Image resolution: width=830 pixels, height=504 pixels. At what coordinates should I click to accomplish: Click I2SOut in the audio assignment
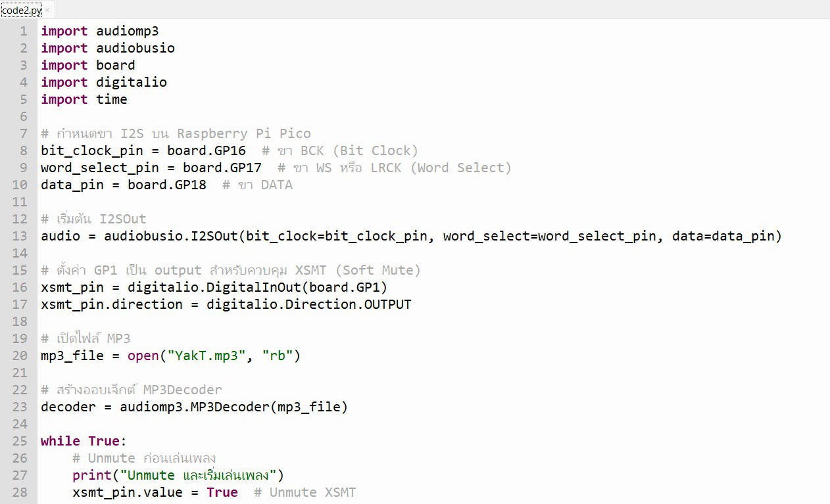214,236
